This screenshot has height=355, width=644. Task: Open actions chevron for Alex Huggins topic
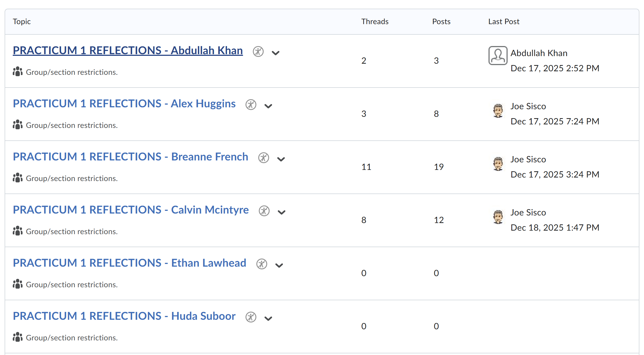(x=268, y=106)
